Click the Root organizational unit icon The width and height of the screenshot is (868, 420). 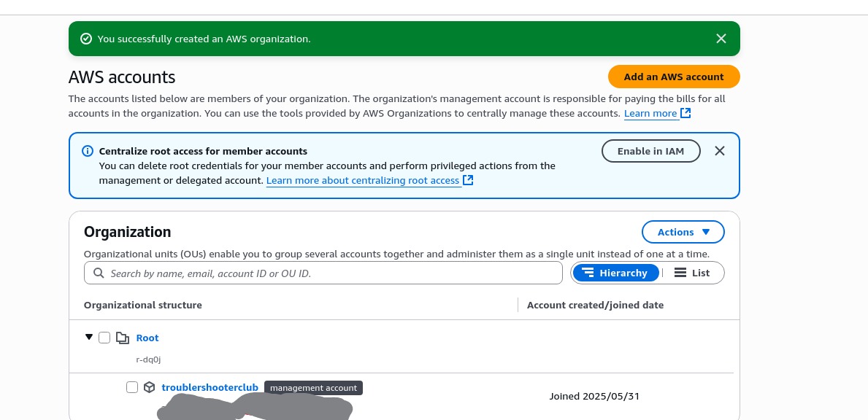(123, 338)
